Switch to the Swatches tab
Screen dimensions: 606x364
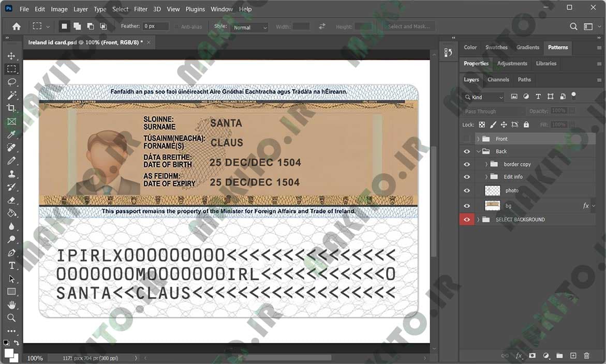[496, 48]
